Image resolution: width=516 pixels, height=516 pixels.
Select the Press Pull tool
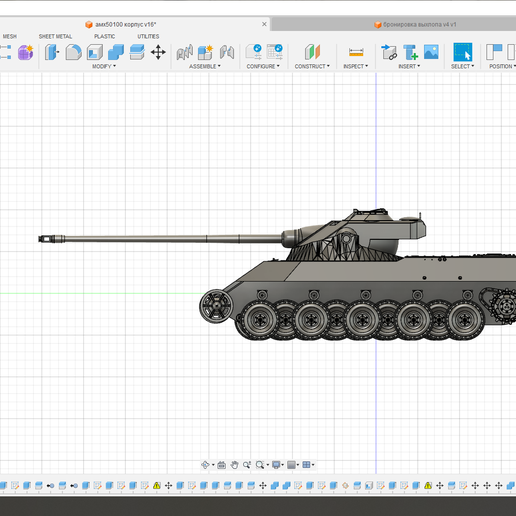52,52
